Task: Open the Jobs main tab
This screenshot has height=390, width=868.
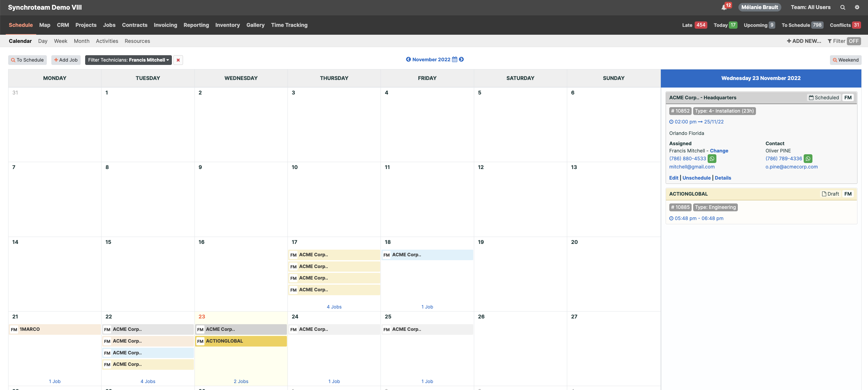Action: tap(109, 25)
